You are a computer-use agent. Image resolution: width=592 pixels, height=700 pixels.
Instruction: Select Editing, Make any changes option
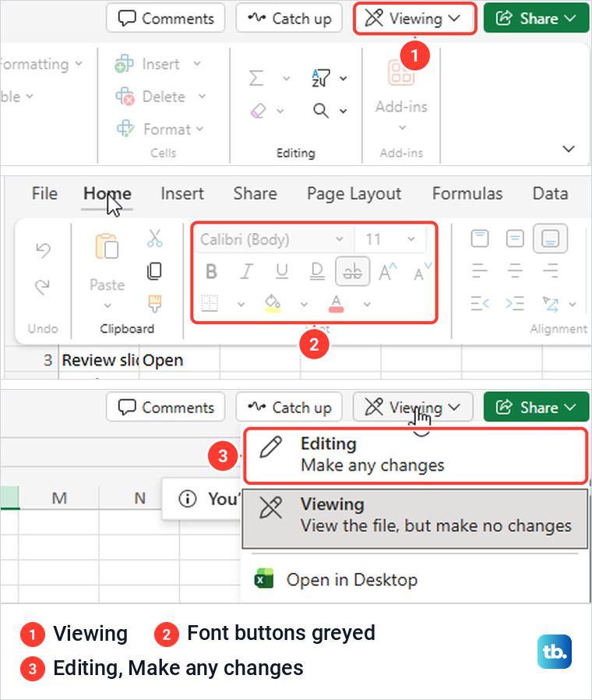pos(415,455)
